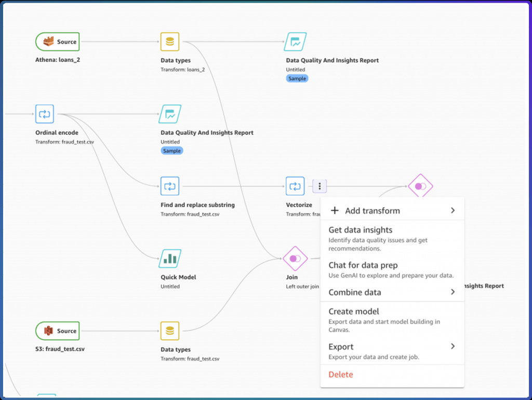Click the Join label text
The image size is (532, 400).
tap(292, 277)
